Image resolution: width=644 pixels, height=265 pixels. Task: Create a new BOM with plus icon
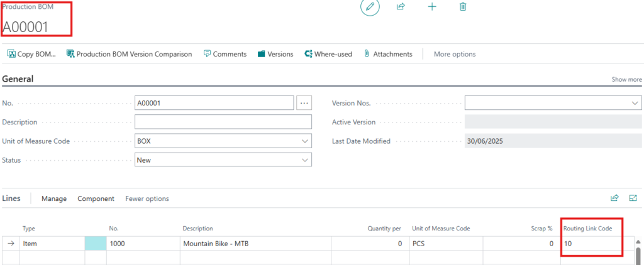[432, 6]
